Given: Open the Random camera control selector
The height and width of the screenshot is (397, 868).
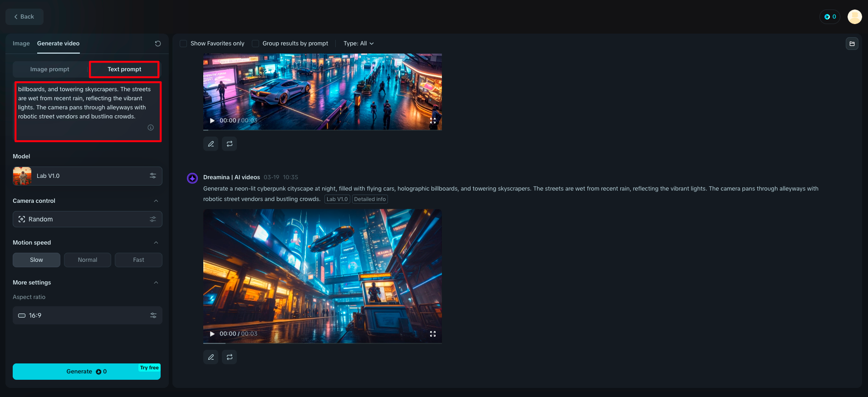Looking at the screenshot, I should point(88,219).
